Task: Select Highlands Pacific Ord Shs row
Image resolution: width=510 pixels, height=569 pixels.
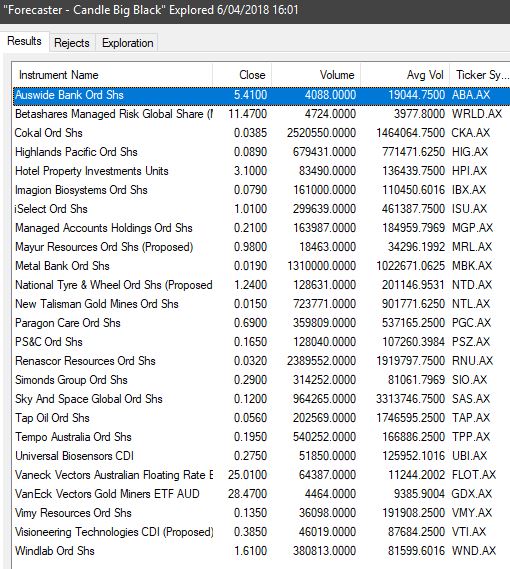Action: (261, 152)
